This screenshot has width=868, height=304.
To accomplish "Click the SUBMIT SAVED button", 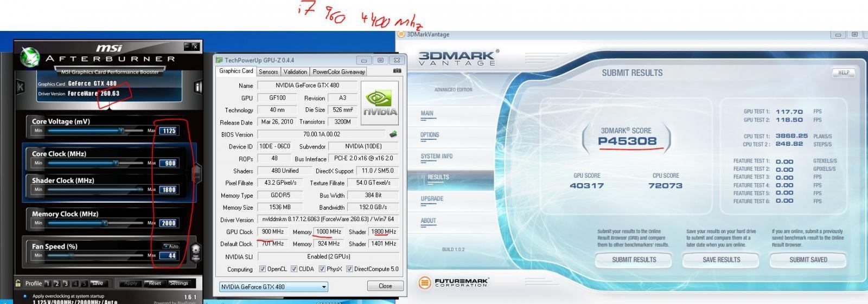I will coord(808,260).
